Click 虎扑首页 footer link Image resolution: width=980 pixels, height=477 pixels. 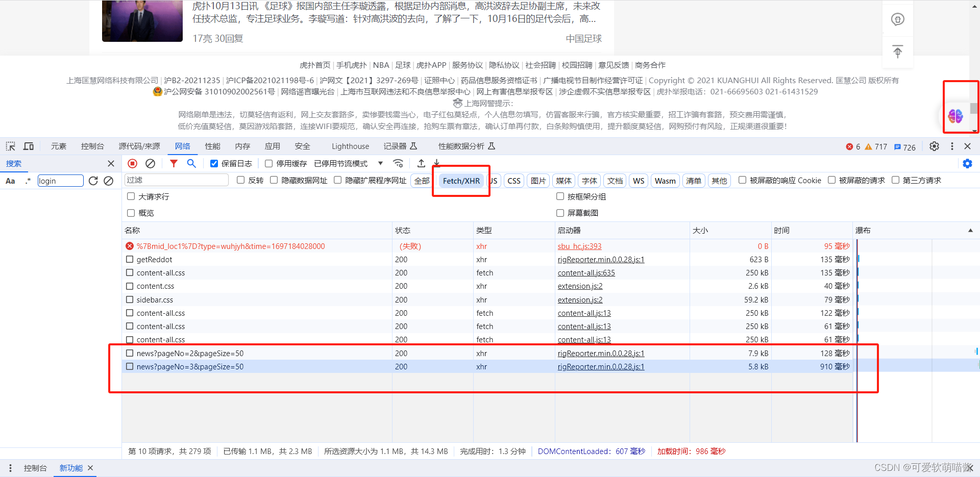[x=315, y=65]
